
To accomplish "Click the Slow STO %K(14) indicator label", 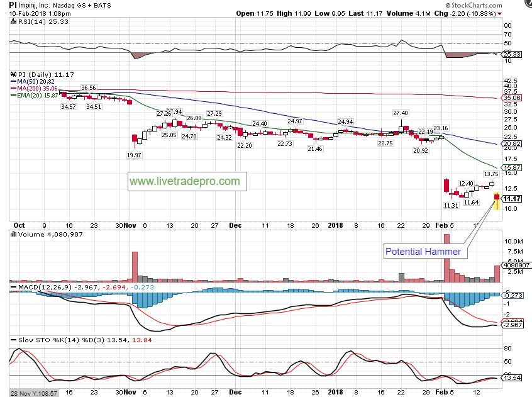I will pos(38,340).
